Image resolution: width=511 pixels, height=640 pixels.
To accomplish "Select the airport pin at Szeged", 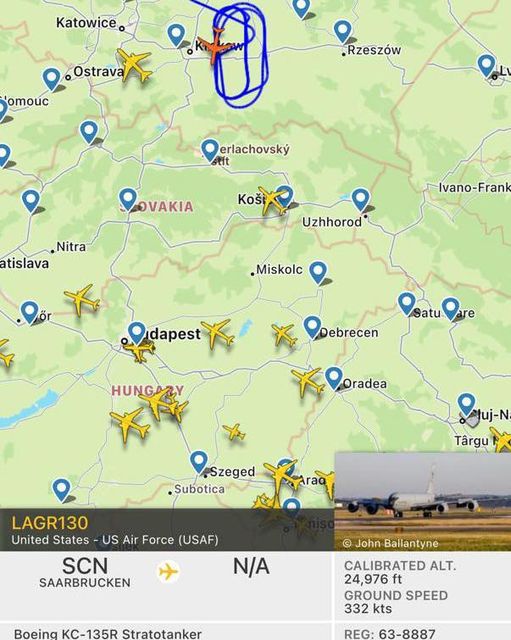I will (x=199, y=462).
